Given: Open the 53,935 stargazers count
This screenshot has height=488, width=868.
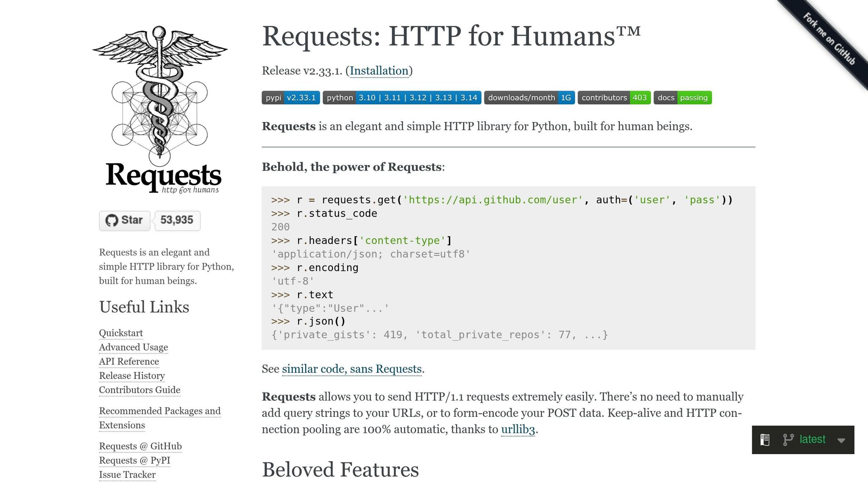Looking at the screenshot, I should [177, 221].
